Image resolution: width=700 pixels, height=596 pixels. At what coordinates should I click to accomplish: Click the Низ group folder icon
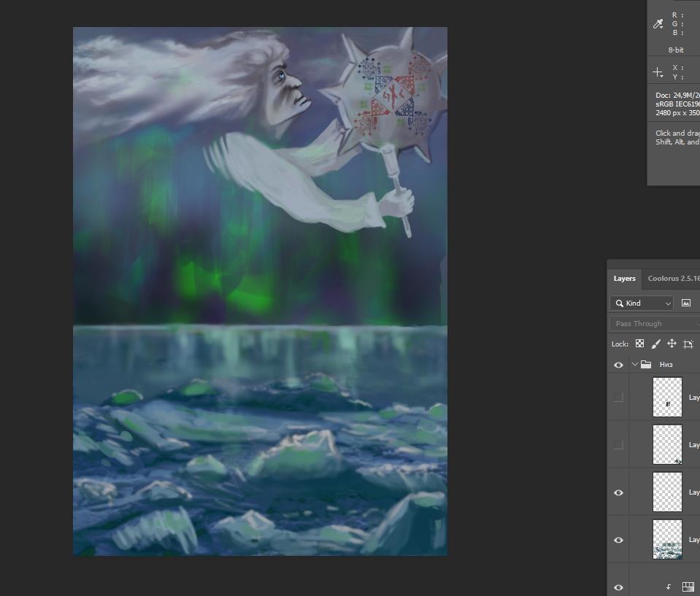coord(646,365)
